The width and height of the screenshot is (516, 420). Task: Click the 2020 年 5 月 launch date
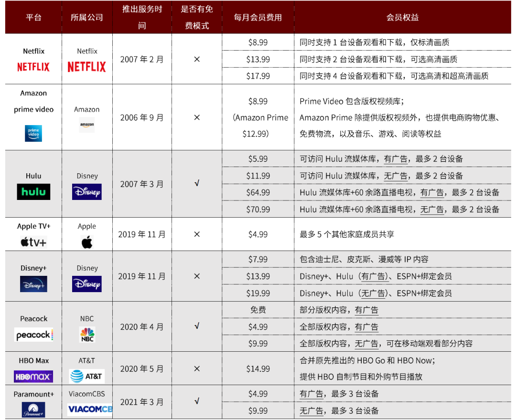142,369
